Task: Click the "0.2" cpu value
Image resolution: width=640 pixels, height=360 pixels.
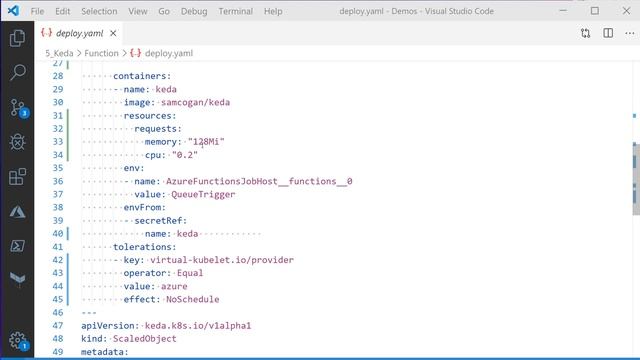Action: [185, 155]
